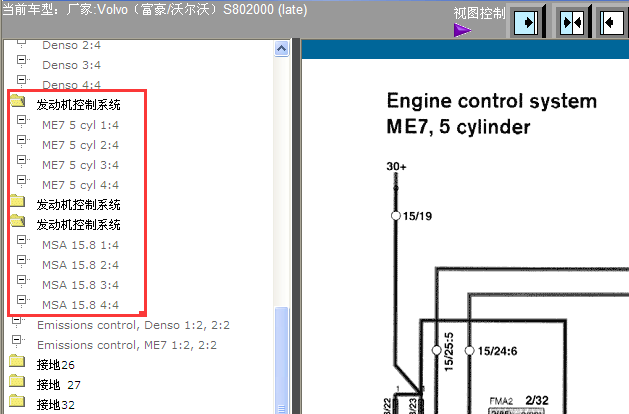
Task: Click the 30+ power label
Action: coord(396,166)
